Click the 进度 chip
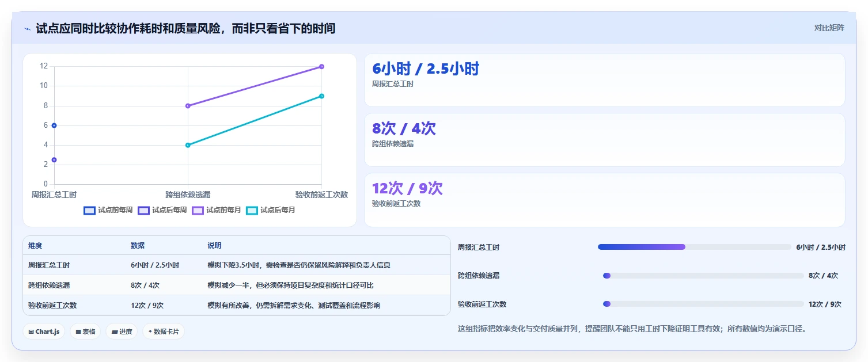Viewport: 868px width, 362px height. (122, 331)
